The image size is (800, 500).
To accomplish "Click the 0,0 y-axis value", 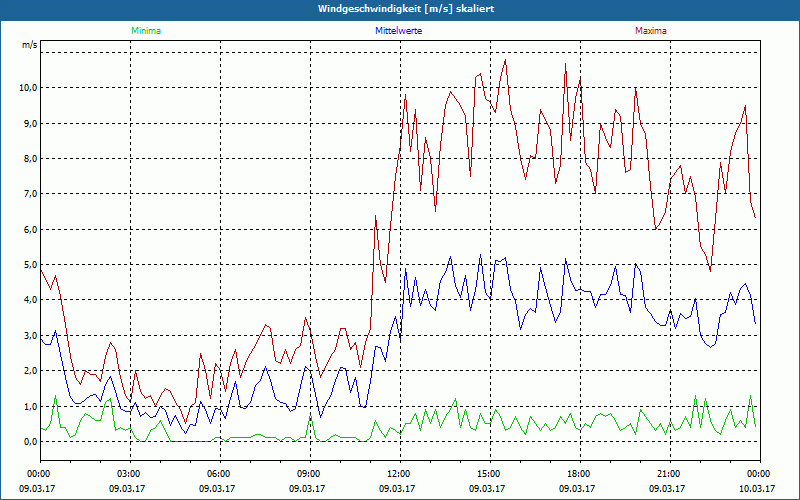I will (31, 442).
